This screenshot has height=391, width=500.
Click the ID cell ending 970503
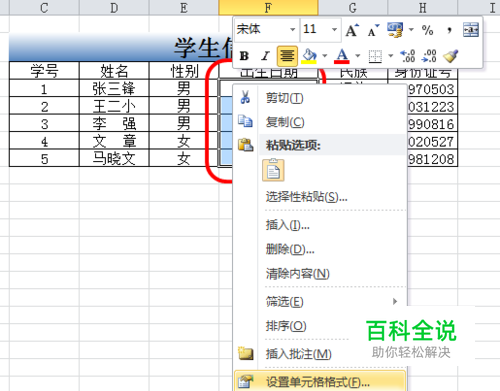pyautogui.click(x=432, y=88)
